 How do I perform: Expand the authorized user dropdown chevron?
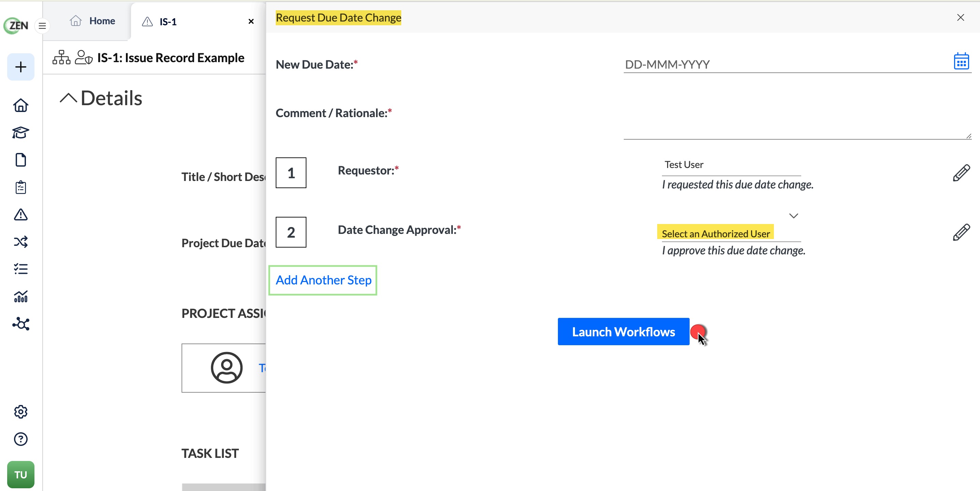[793, 216]
